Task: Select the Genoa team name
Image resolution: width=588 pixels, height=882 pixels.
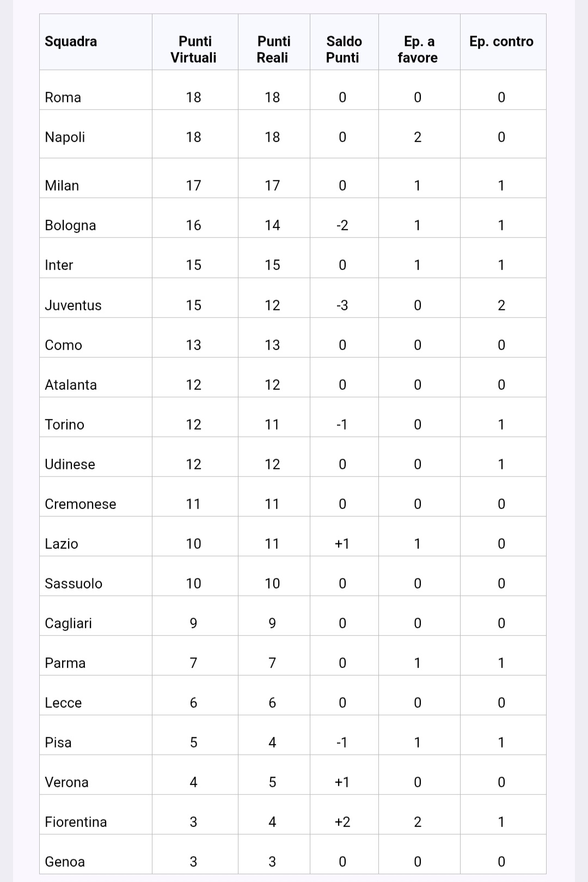Action: pos(65,862)
